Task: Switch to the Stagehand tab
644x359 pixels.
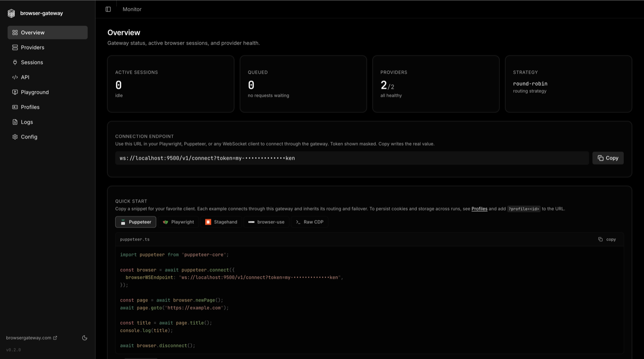Action: [221, 222]
